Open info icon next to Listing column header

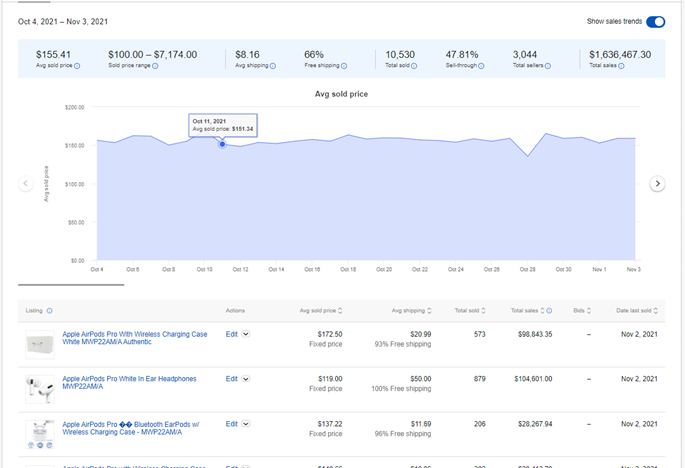[x=49, y=311]
